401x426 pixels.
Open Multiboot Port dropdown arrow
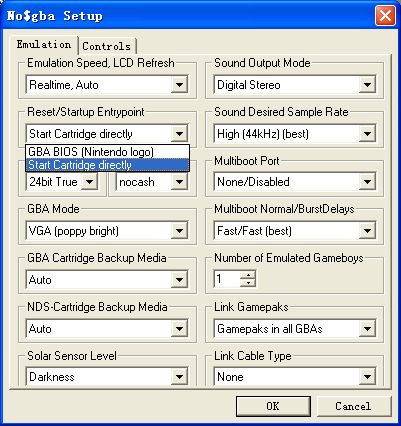click(367, 182)
